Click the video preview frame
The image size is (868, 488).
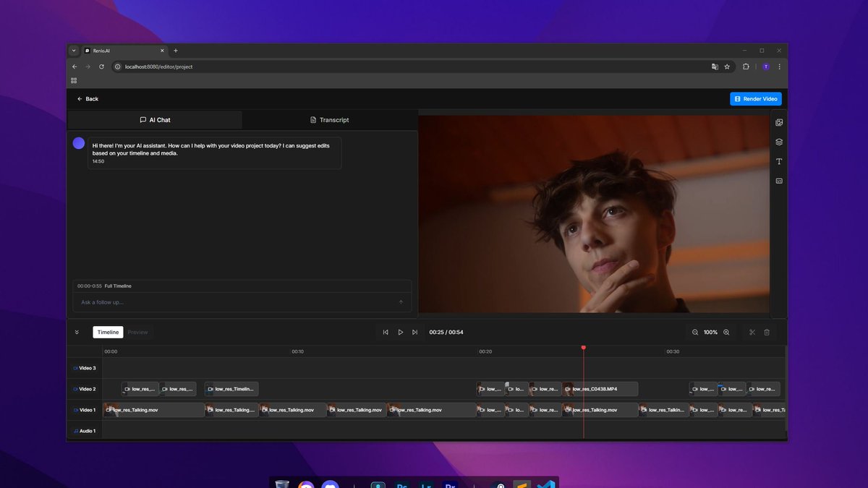point(594,214)
